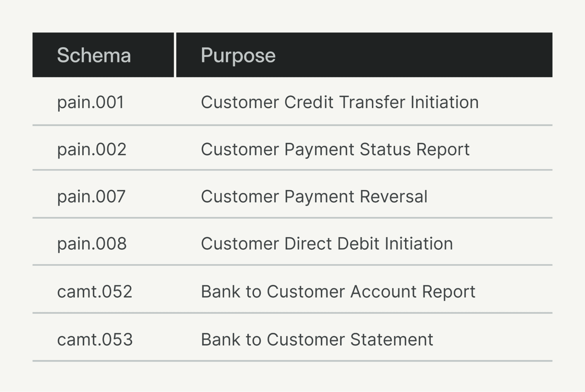This screenshot has height=392, width=585.
Task: Click the separator line below pain.007 row
Action: coord(292,218)
